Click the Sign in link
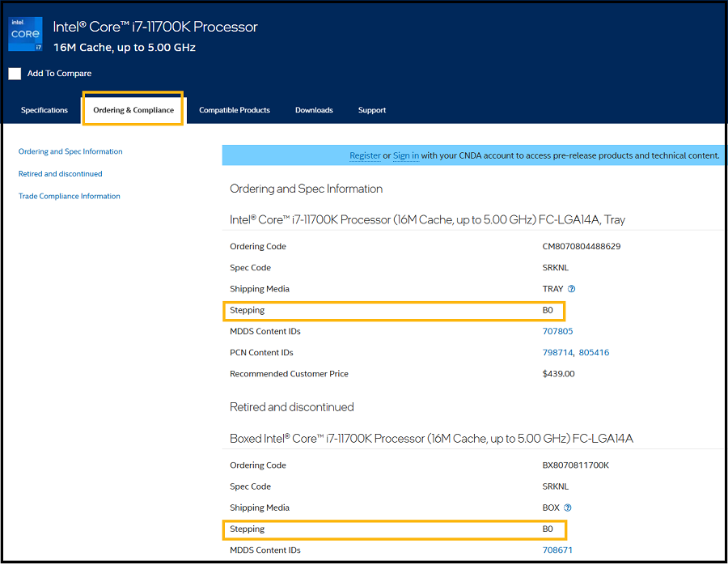The height and width of the screenshot is (565, 728). coord(406,155)
